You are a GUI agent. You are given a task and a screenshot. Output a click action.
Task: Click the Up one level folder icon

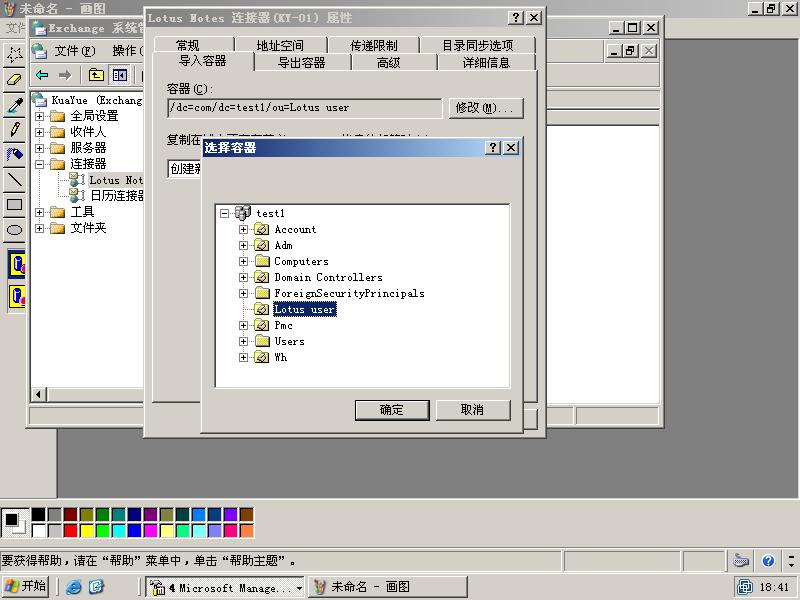96,76
